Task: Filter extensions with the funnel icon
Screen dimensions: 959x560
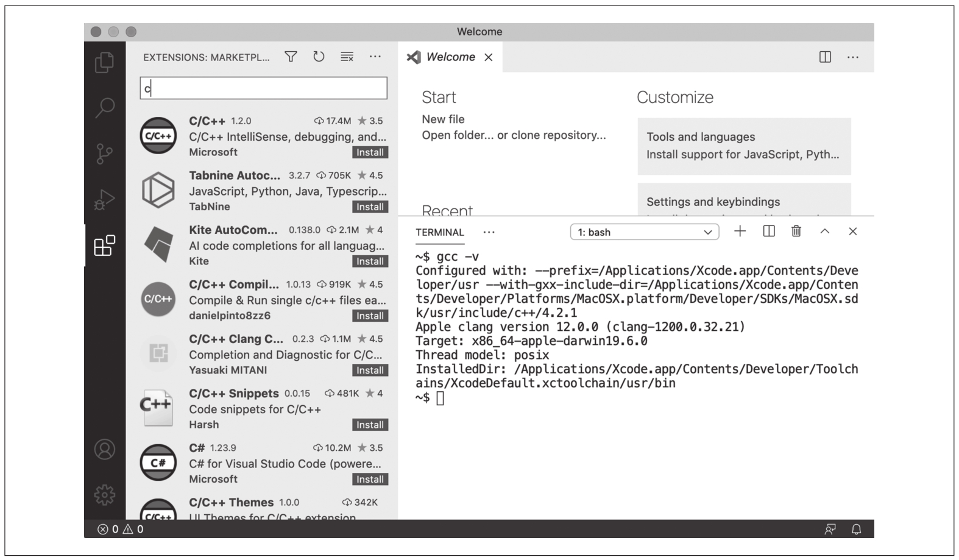Action: pyautogui.click(x=291, y=57)
